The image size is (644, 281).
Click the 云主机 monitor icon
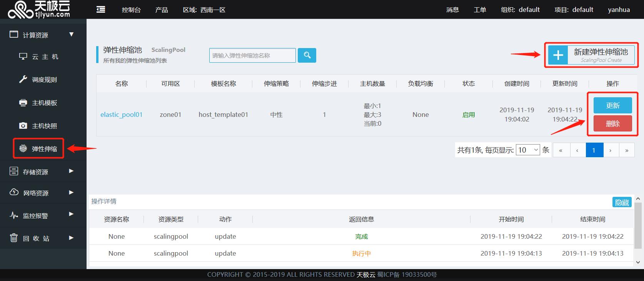[23, 57]
